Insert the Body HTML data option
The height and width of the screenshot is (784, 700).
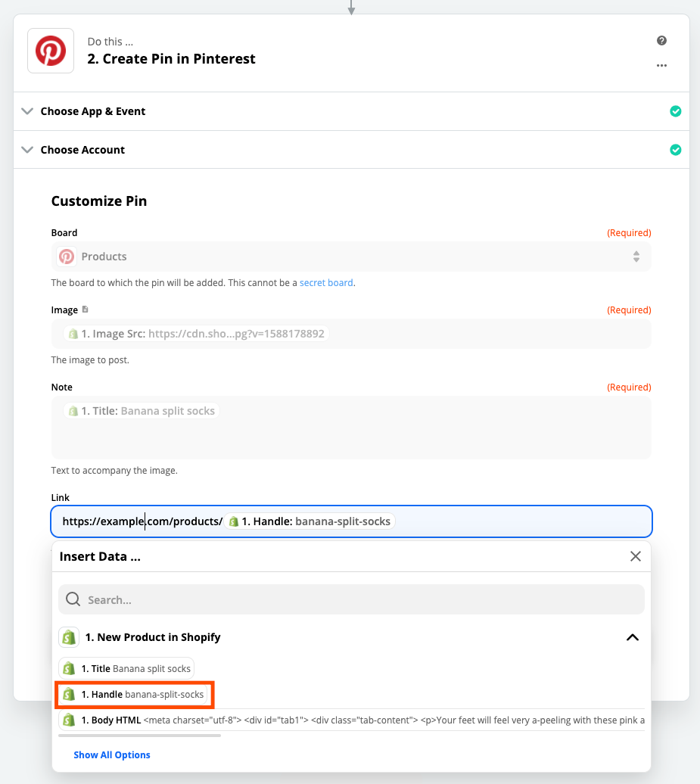351,720
